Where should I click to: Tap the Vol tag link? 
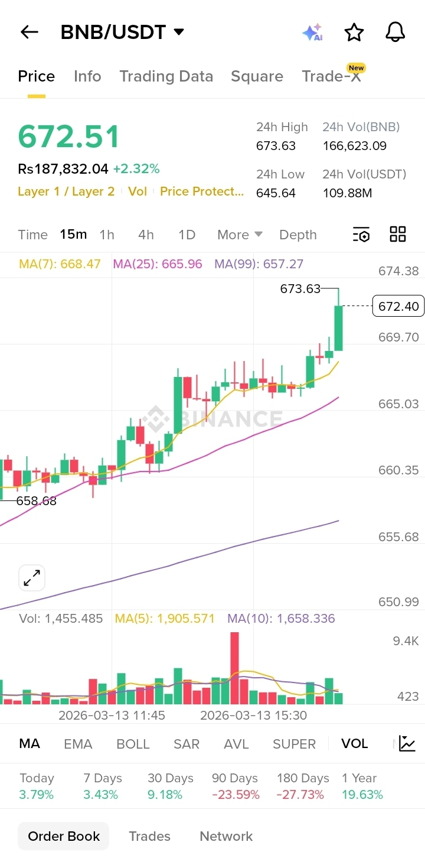click(x=138, y=191)
